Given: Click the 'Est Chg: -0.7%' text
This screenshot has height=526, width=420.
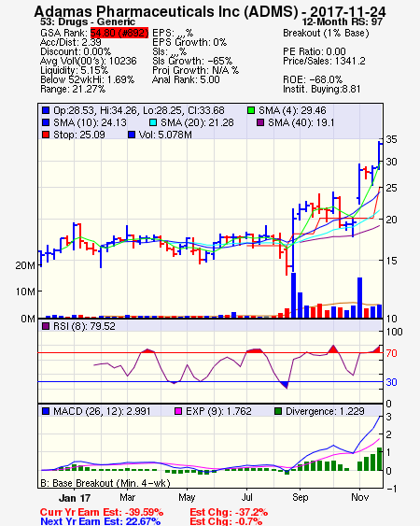Looking at the screenshot, I should (x=226, y=521).
